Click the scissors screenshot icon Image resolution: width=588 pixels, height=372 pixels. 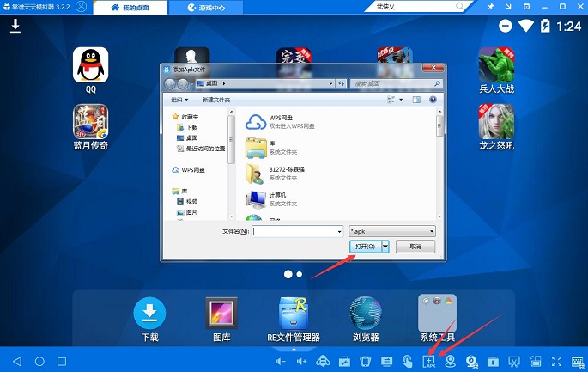point(514,362)
